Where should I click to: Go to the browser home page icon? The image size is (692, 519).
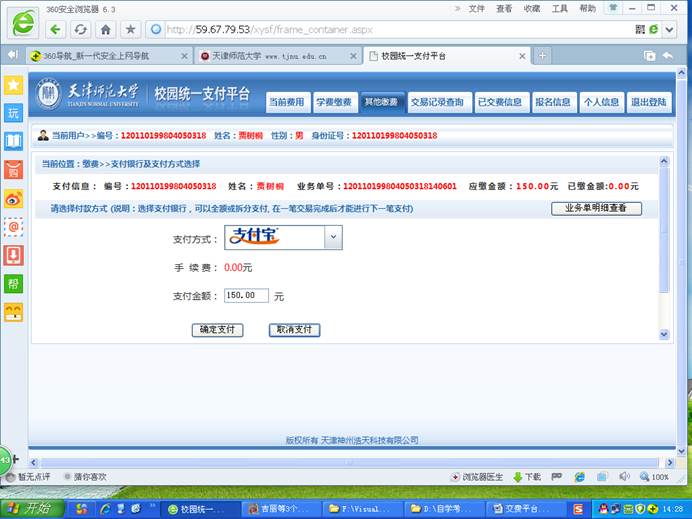[x=105, y=30]
